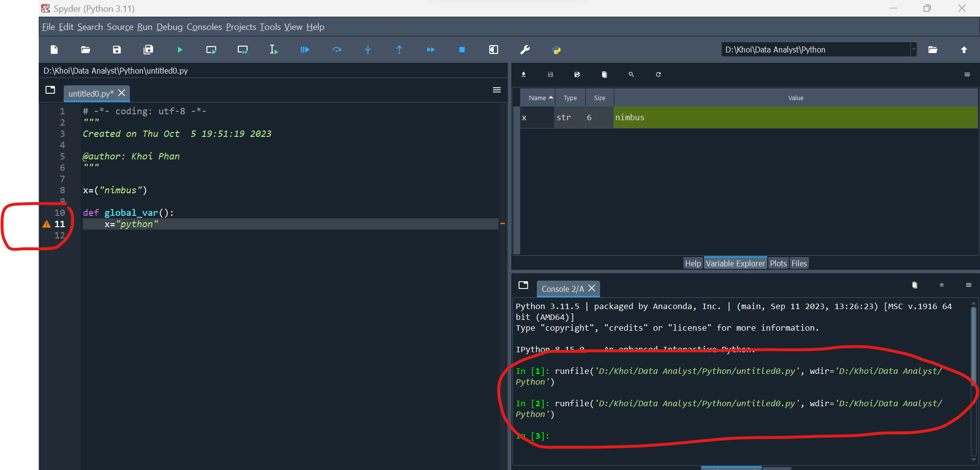Browse for a working directory folder icon
Viewport: 980px width, 470px height.
point(933,50)
